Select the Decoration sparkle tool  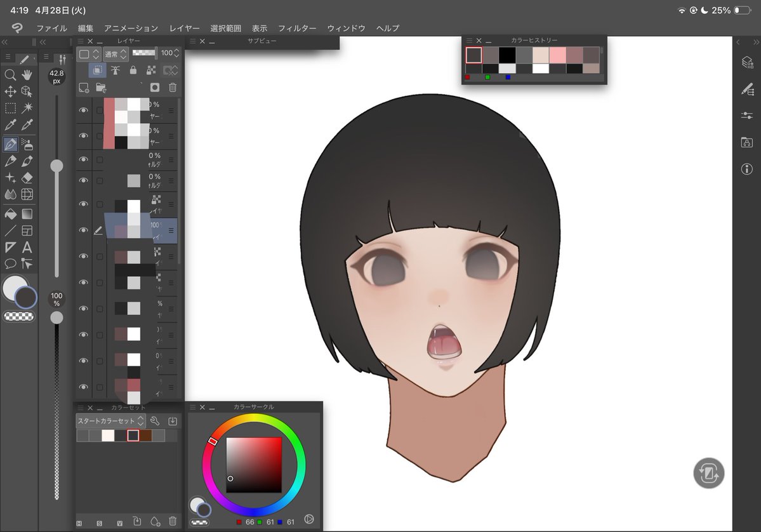[x=10, y=178]
